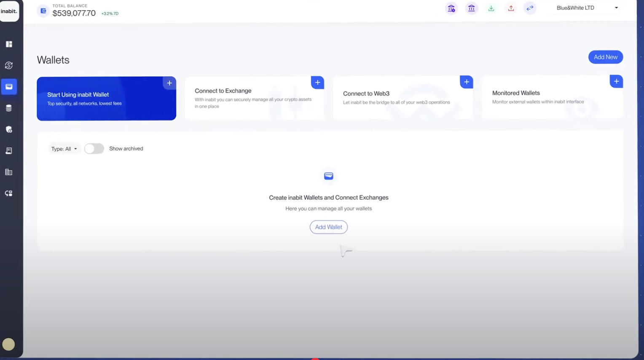The height and width of the screenshot is (360, 644).
Task: Click the bank icon in the top toolbar
Action: click(471, 8)
